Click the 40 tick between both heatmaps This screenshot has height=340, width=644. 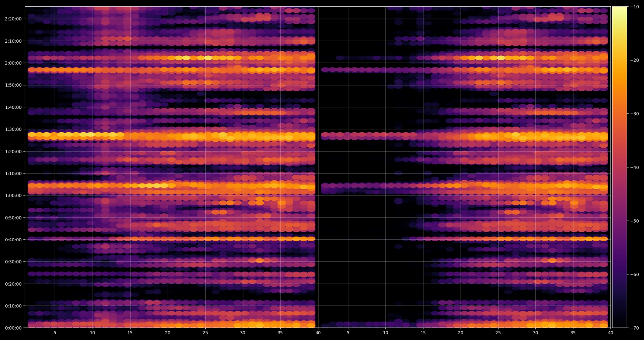tap(318, 333)
